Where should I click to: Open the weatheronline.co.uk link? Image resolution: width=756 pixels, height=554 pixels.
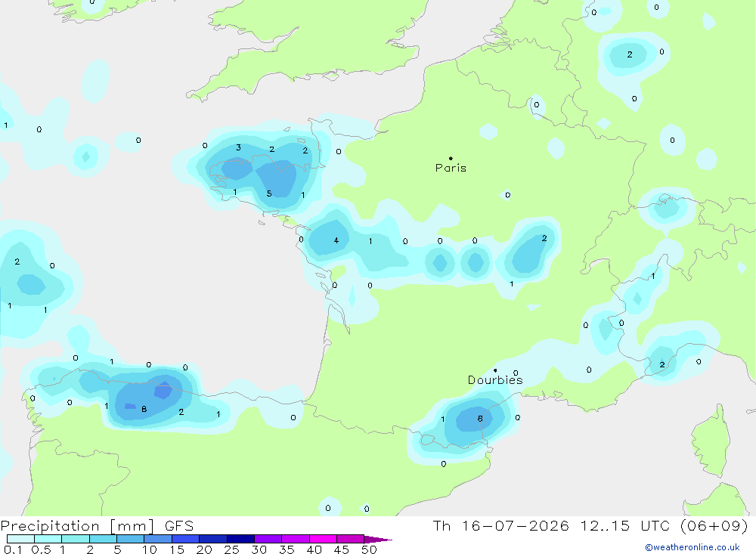(692, 547)
